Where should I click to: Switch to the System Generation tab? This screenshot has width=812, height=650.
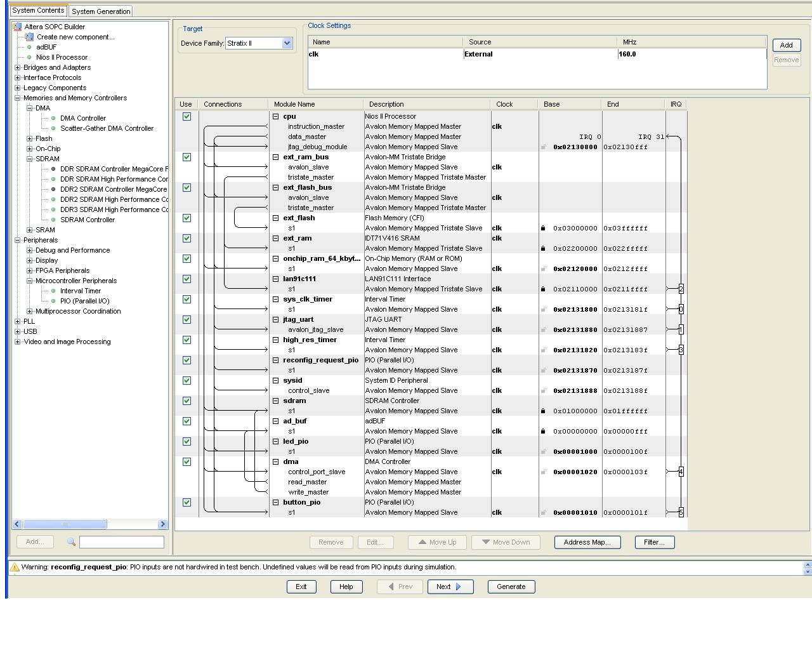(x=101, y=11)
